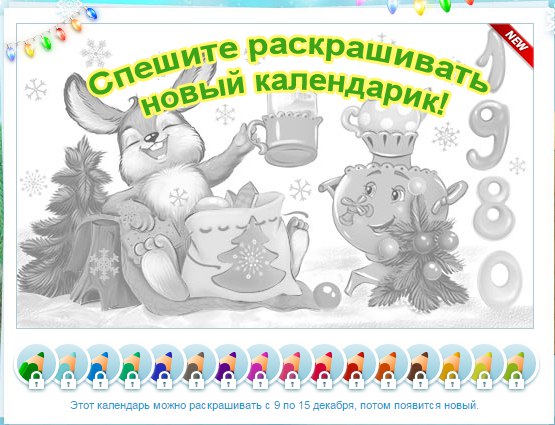Choose the blue locked pencil
The height and width of the screenshot is (425, 555).
(99, 365)
